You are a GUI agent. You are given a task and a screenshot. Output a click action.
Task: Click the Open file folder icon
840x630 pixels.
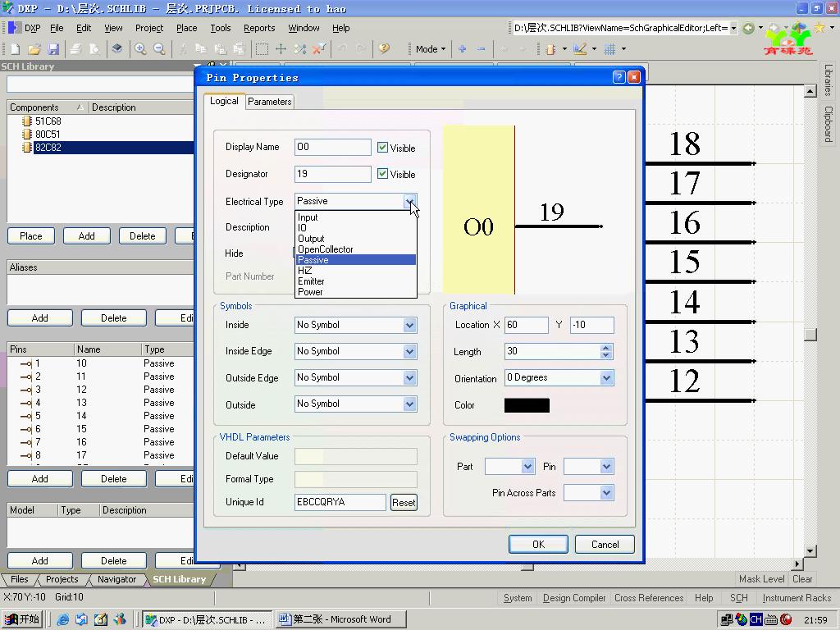coord(34,49)
